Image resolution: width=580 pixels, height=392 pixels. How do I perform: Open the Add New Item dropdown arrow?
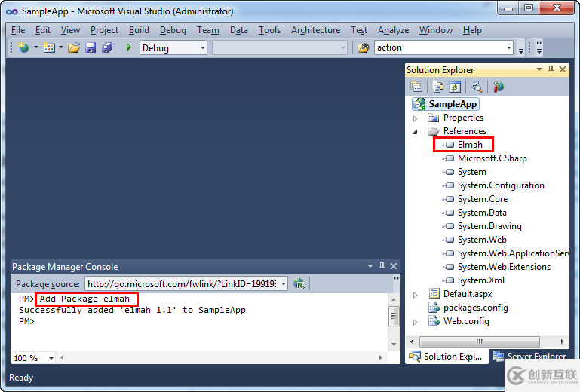pos(61,47)
